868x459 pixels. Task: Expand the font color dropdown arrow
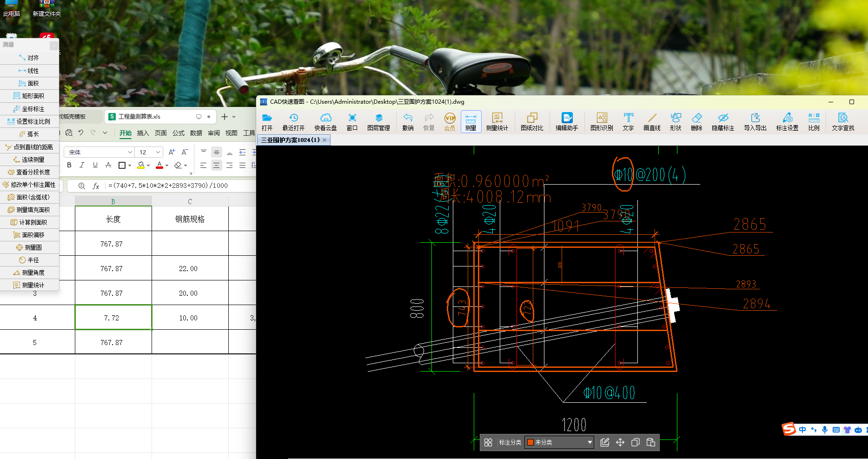(x=167, y=165)
